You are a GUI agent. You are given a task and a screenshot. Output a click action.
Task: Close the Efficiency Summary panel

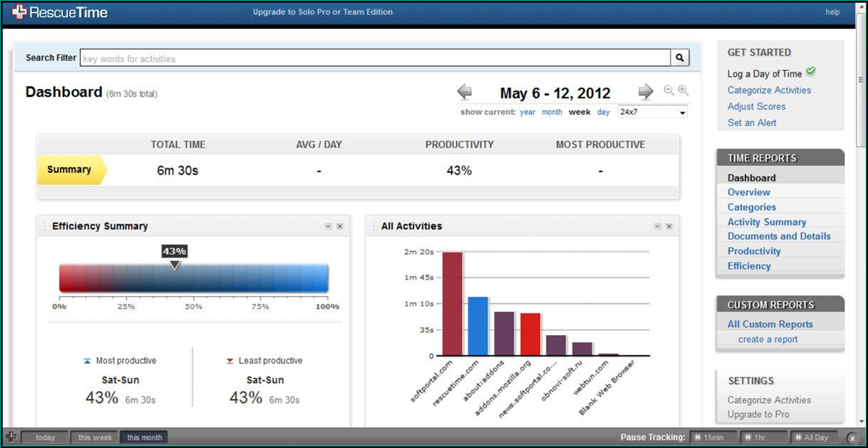tap(340, 227)
